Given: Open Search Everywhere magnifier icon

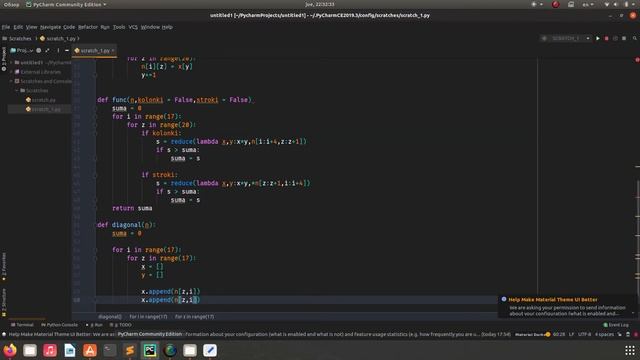Looking at the screenshot, I should [635, 38].
